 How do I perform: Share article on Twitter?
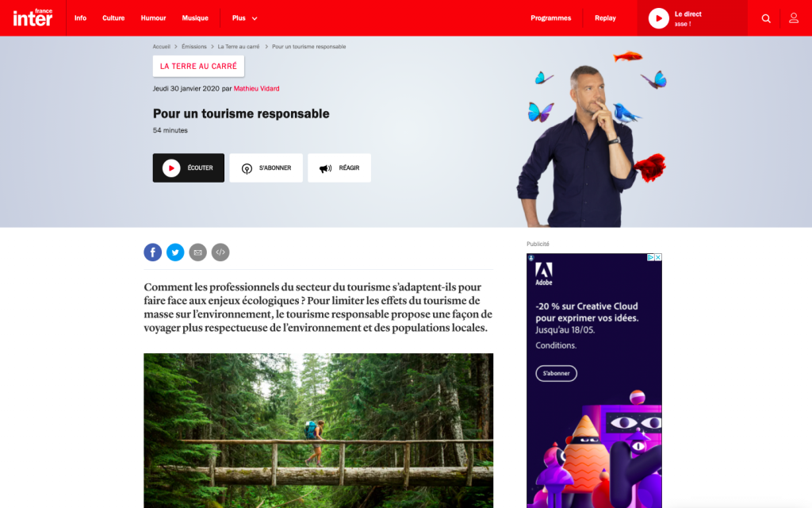pyautogui.click(x=175, y=252)
